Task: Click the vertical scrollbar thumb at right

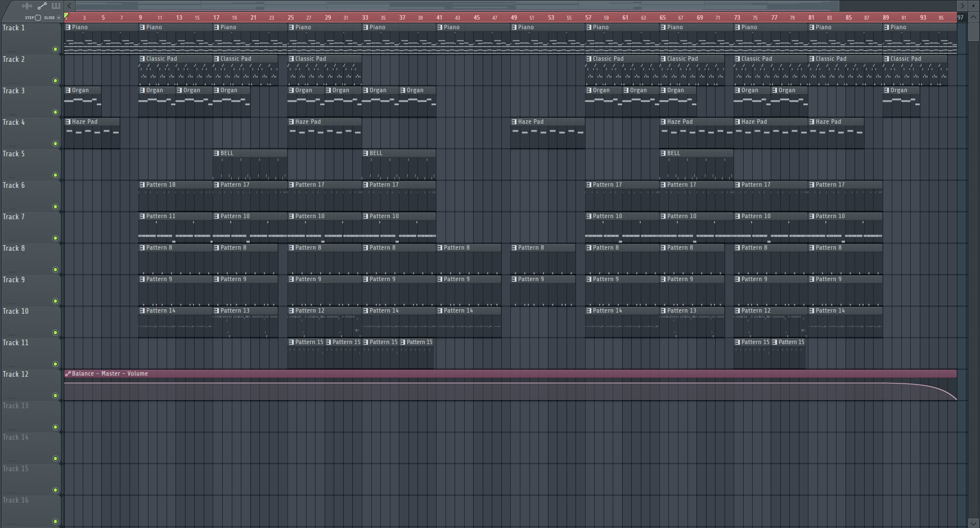Action: [974, 31]
